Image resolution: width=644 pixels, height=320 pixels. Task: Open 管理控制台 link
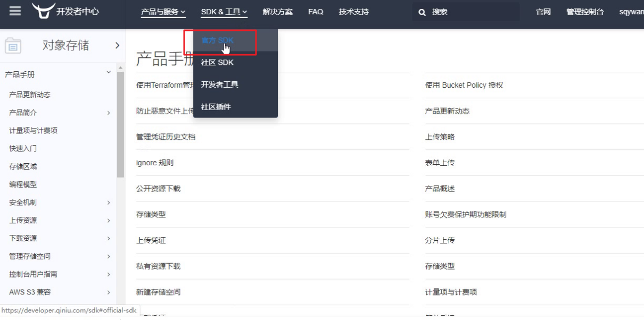coord(585,12)
